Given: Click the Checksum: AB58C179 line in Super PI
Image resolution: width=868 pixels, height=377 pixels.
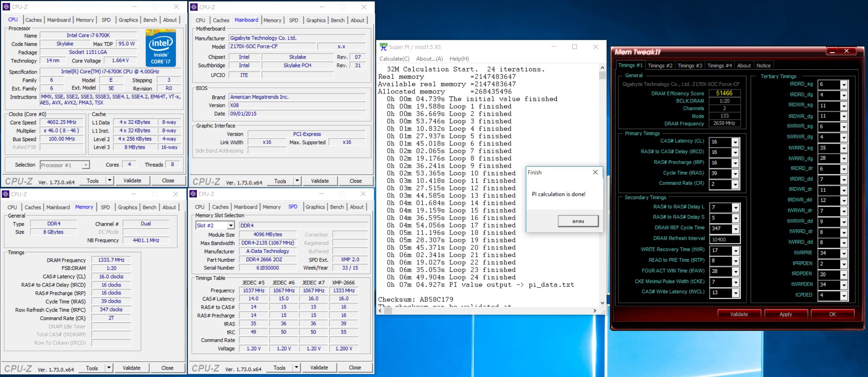Looking at the screenshot, I should pos(416,299).
